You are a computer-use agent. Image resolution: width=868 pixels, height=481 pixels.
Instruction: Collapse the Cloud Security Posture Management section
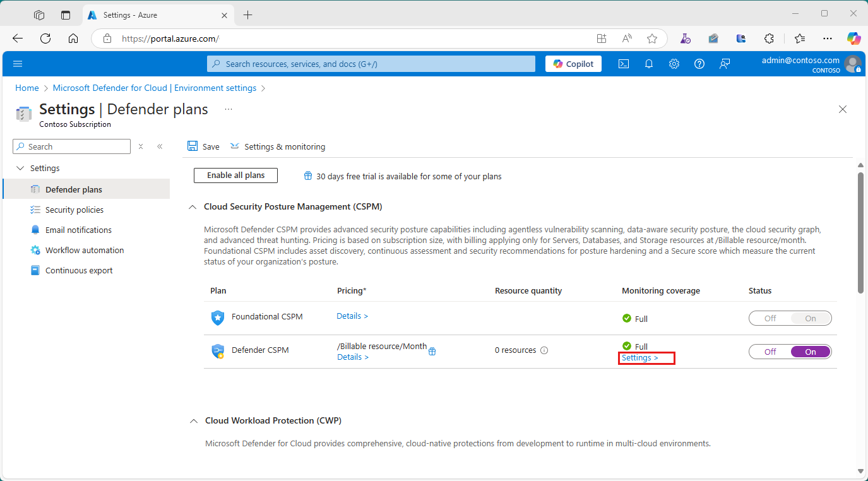click(x=193, y=207)
